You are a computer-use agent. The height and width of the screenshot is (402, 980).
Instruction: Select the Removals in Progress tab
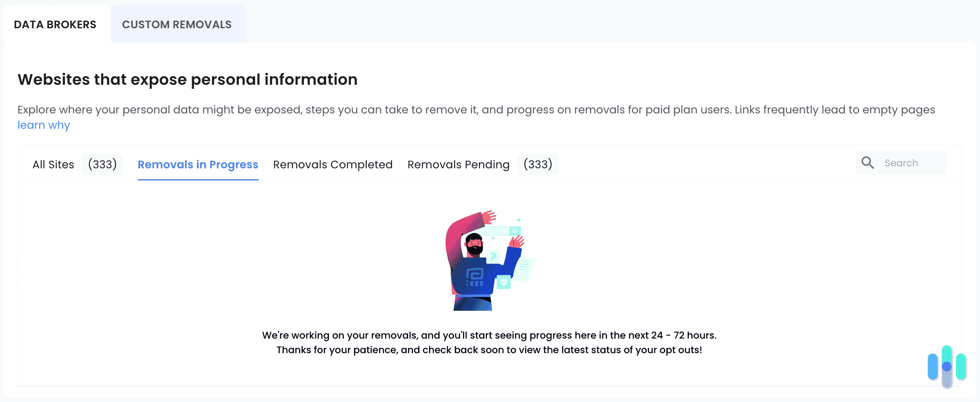(198, 165)
